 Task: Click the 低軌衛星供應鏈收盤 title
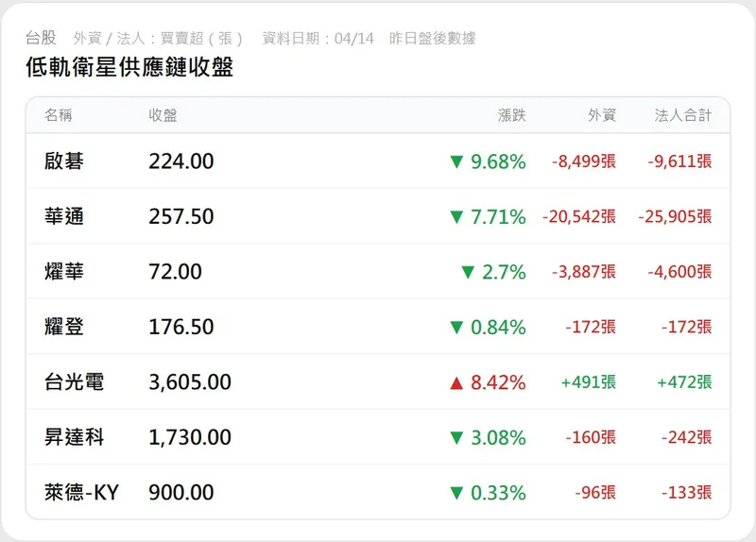(x=129, y=67)
